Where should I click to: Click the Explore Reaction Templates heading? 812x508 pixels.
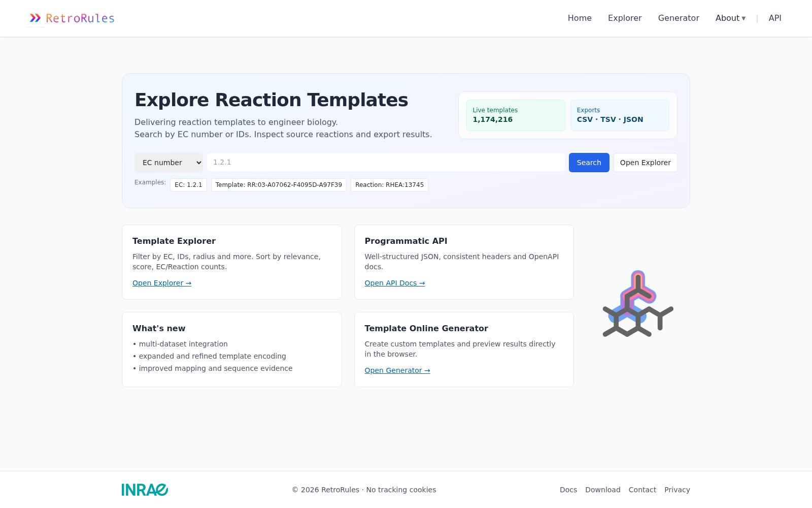(272, 100)
